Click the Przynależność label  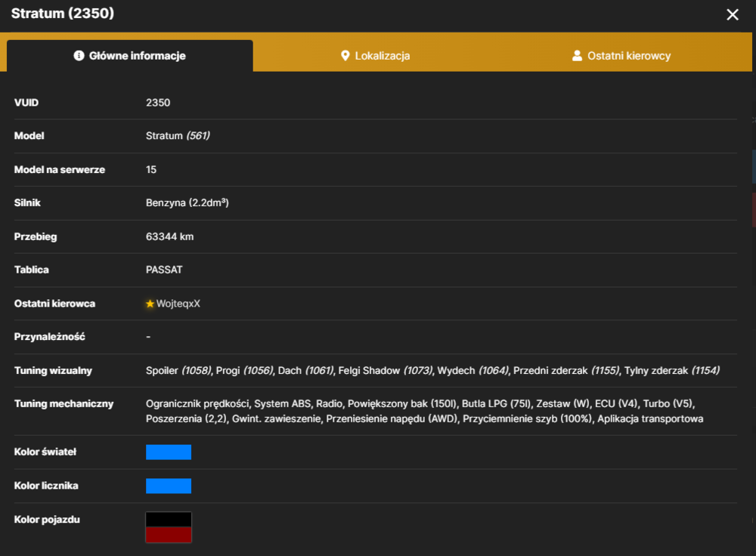click(50, 337)
